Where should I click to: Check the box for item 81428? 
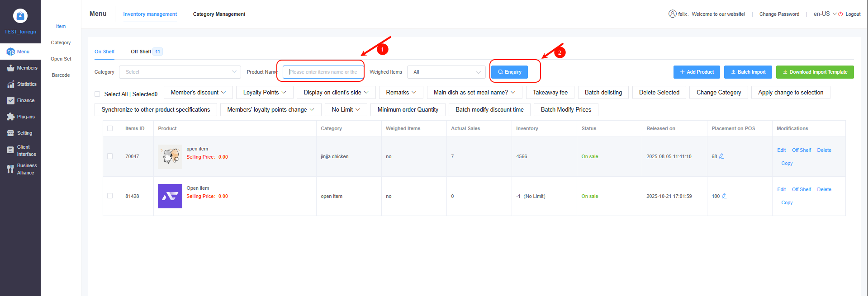(x=110, y=196)
